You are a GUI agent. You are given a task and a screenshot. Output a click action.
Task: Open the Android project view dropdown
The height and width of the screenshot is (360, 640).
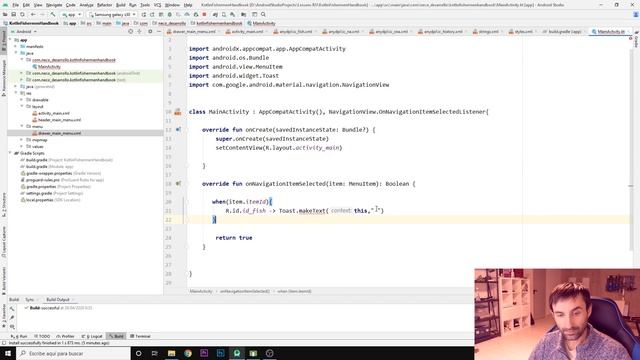pos(24,31)
